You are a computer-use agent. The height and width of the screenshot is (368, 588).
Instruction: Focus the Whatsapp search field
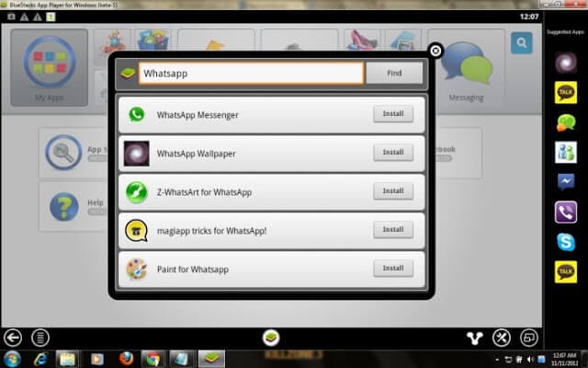tap(251, 74)
